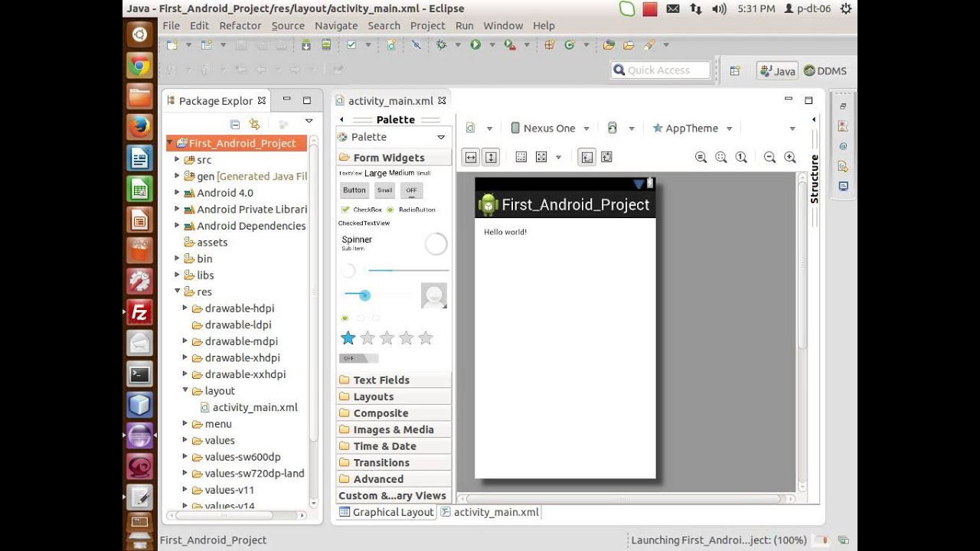Click the Run Android Lint checkmark icon
Viewport: 980px width, 551px height.
click(351, 45)
